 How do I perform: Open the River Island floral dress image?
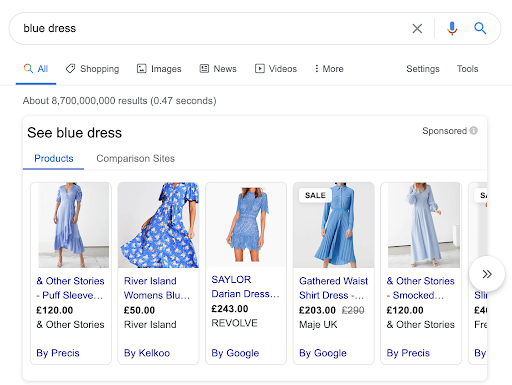pyautogui.click(x=158, y=225)
